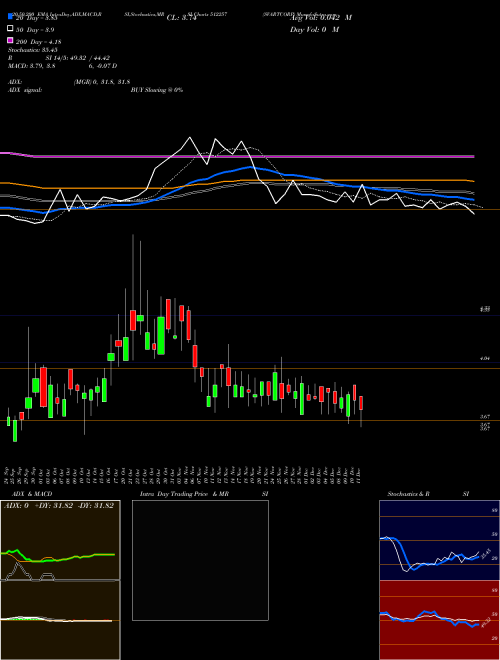Screen dimensions: 500x660
Task: Click the last red candlestick on the chart
Action: click(x=361, y=403)
